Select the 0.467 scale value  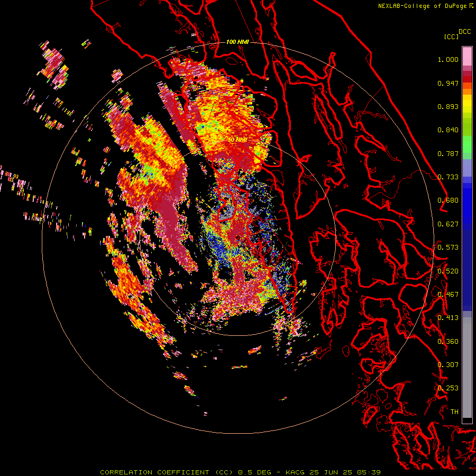pos(448,295)
